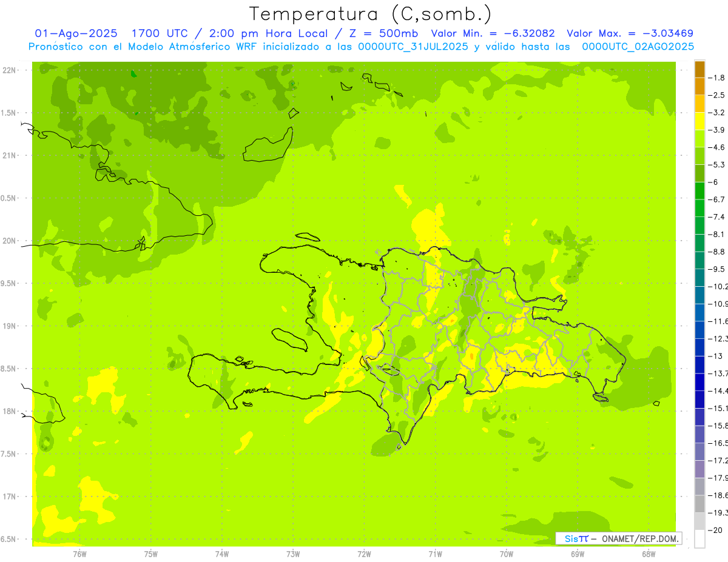Click the teal swatch between -9.5 and -10.2

699,278
